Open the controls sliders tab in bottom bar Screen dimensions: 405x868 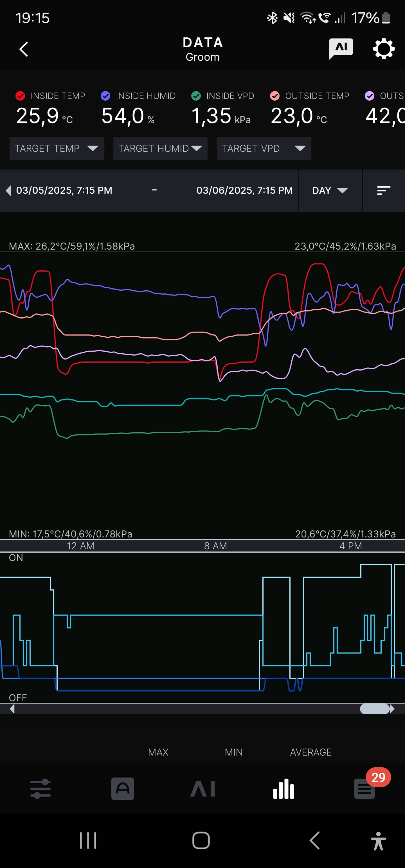(x=40, y=789)
